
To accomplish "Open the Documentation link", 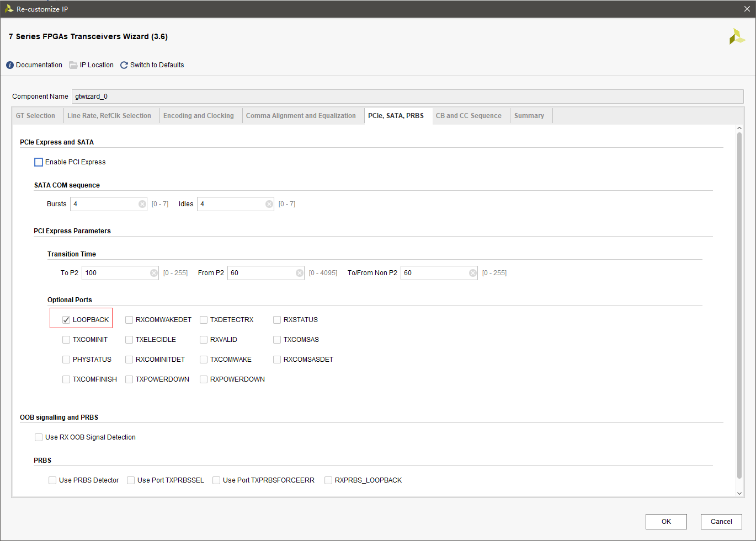I will (x=39, y=65).
